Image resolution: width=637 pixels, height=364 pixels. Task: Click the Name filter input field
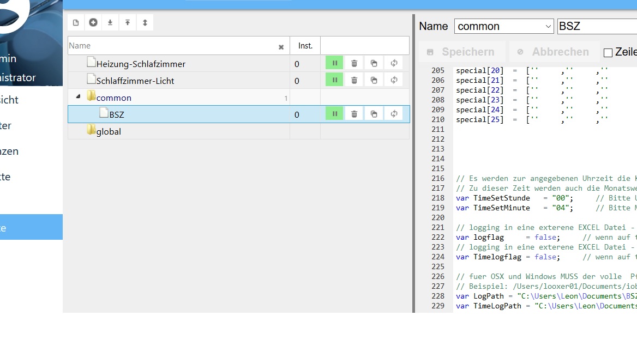click(x=173, y=45)
